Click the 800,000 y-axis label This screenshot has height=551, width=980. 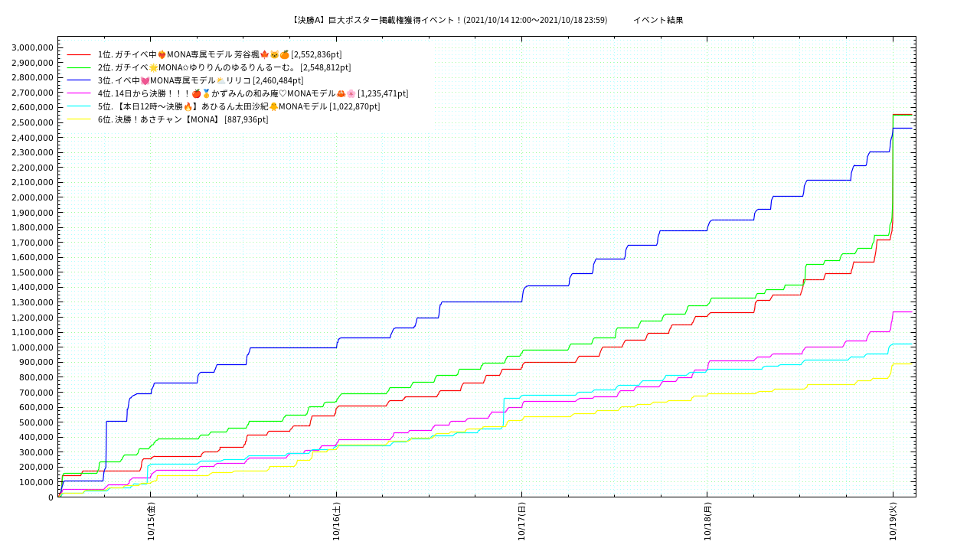pyautogui.click(x=38, y=377)
